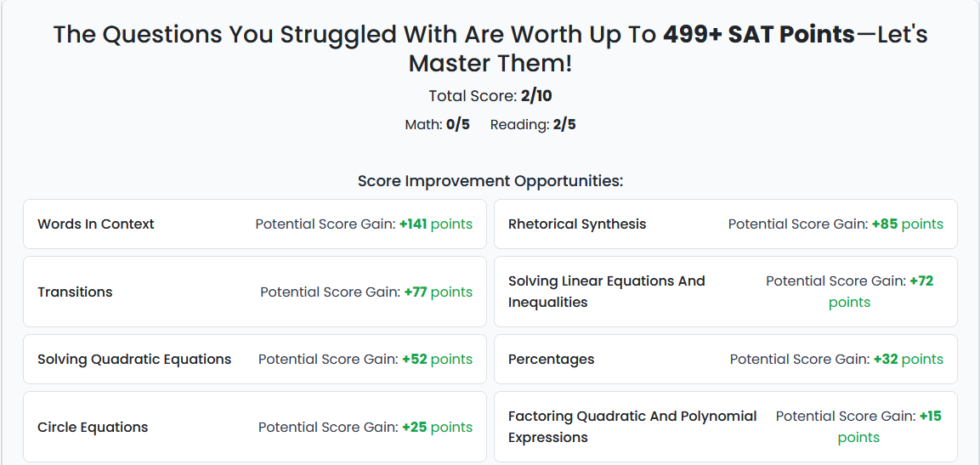Click the +15 points gain label
980x465 pixels.
point(889,427)
